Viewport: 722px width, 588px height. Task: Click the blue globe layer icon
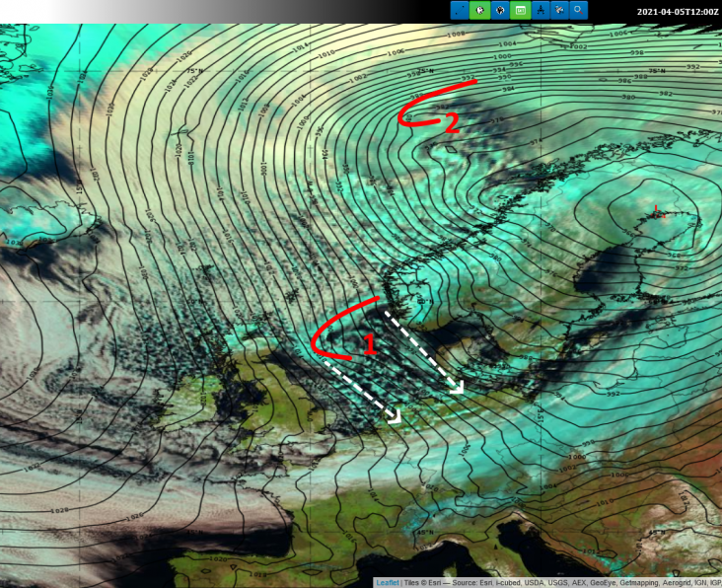point(499,10)
